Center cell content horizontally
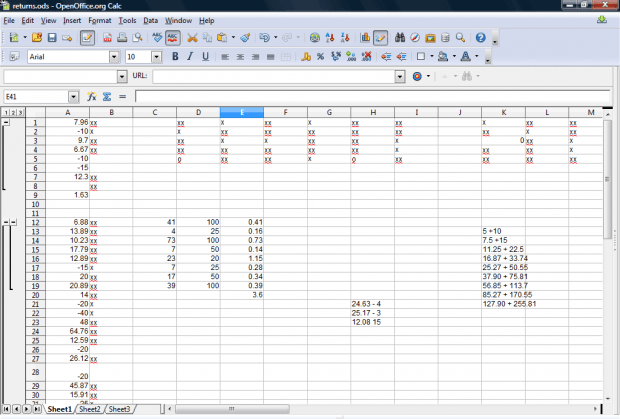Image resolution: width=620 pixels, height=419 pixels. click(240, 57)
